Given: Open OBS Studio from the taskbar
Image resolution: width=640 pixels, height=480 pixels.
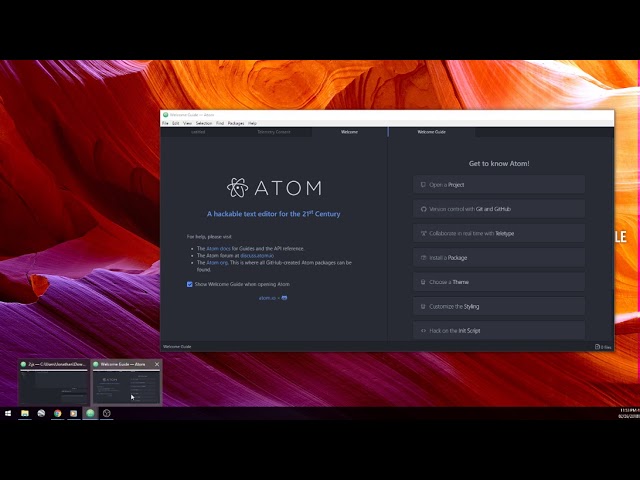Looking at the screenshot, I should coord(107,413).
